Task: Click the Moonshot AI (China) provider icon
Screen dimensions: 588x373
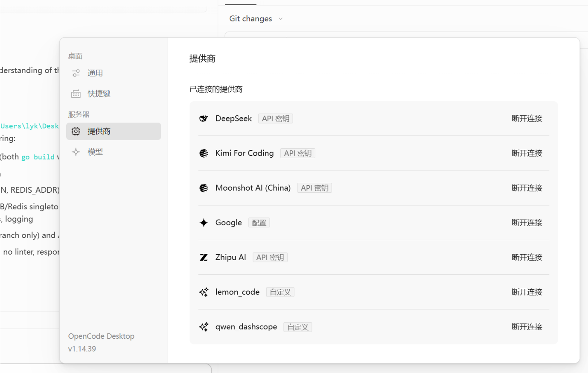Action: click(204, 188)
